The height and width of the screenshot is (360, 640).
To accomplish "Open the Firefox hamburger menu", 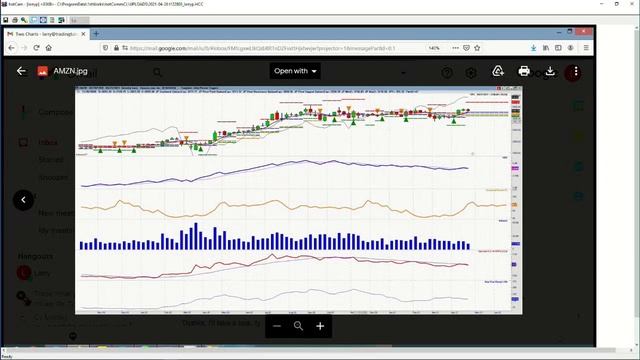I will [586, 48].
